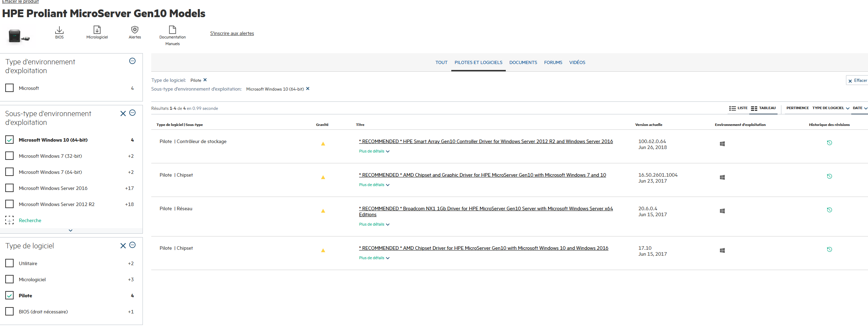Image resolution: width=868 pixels, height=326 pixels.
Task: Clear the Sous-type d'environnement filter with X
Action: (x=123, y=113)
